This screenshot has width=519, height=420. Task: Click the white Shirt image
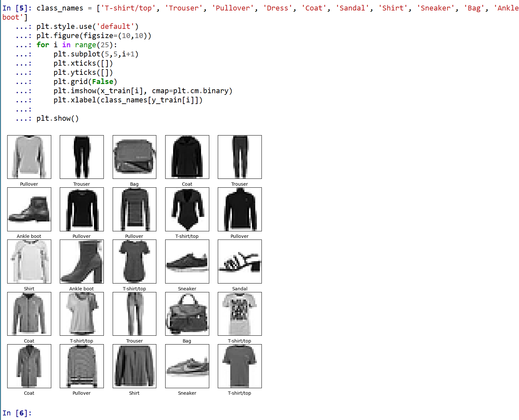[29, 262]
